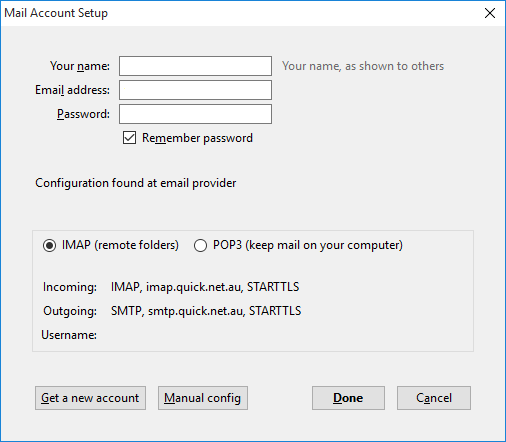Click the "Remember password" label text

197,138
